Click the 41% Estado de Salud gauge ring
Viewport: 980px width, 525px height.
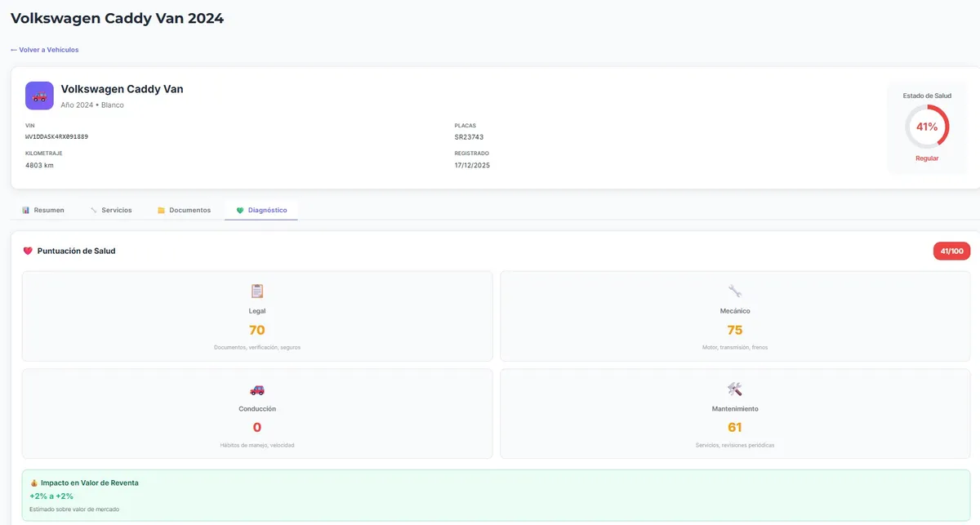pyautogui.click(x=926, y=127)
